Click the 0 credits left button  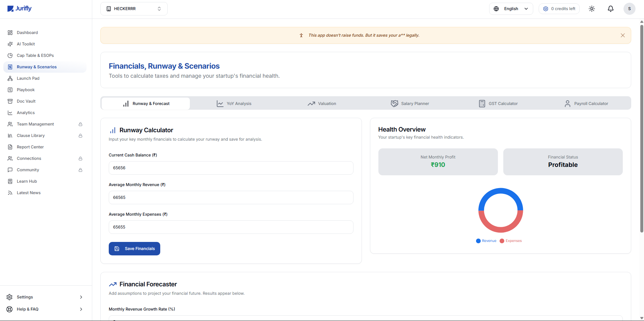559,9
